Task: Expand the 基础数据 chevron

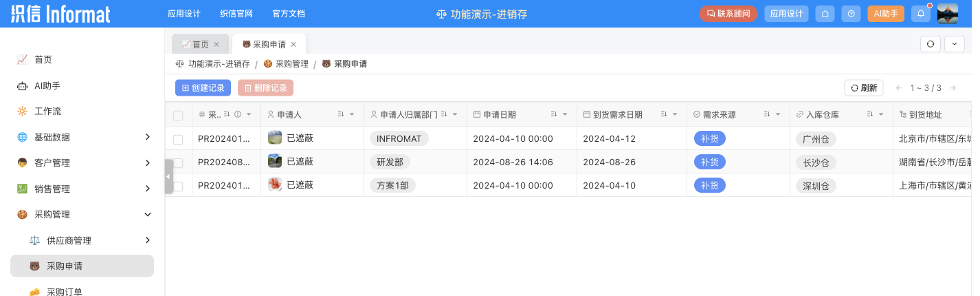Action: pyautogui.click(x=147, y=137)
